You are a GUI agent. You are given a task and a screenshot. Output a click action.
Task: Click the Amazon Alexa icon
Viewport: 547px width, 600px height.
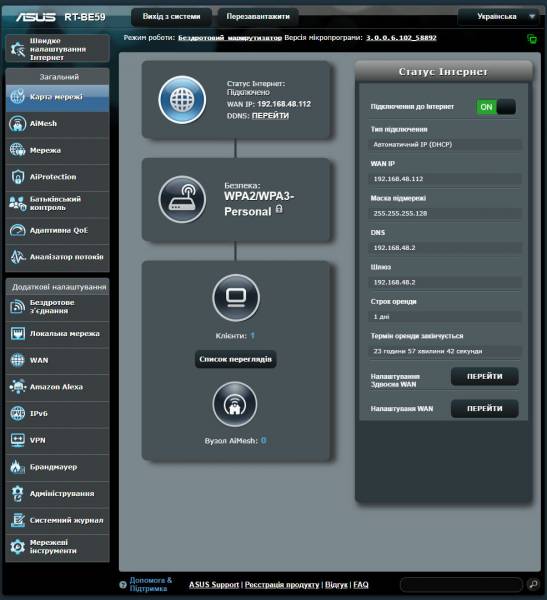coord(18,387)
